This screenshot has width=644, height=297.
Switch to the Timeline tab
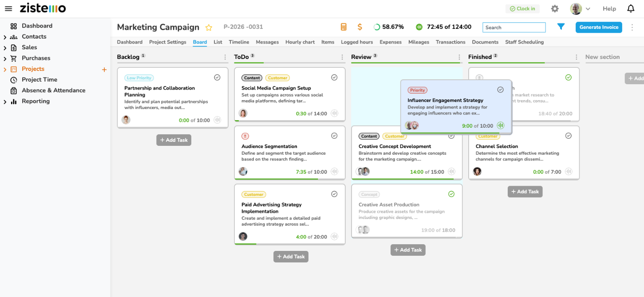click(x=239, y=42)
